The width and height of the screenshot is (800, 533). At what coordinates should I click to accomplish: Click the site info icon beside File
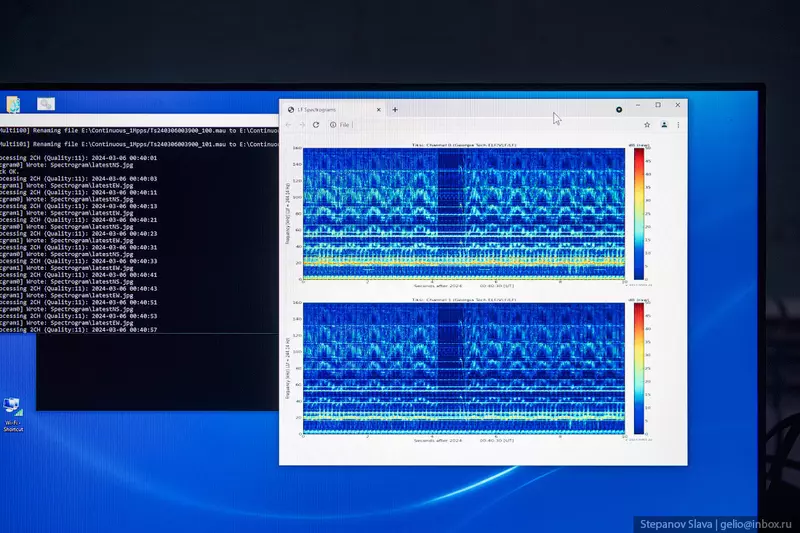pyautogui.click(x=333, y=125)
